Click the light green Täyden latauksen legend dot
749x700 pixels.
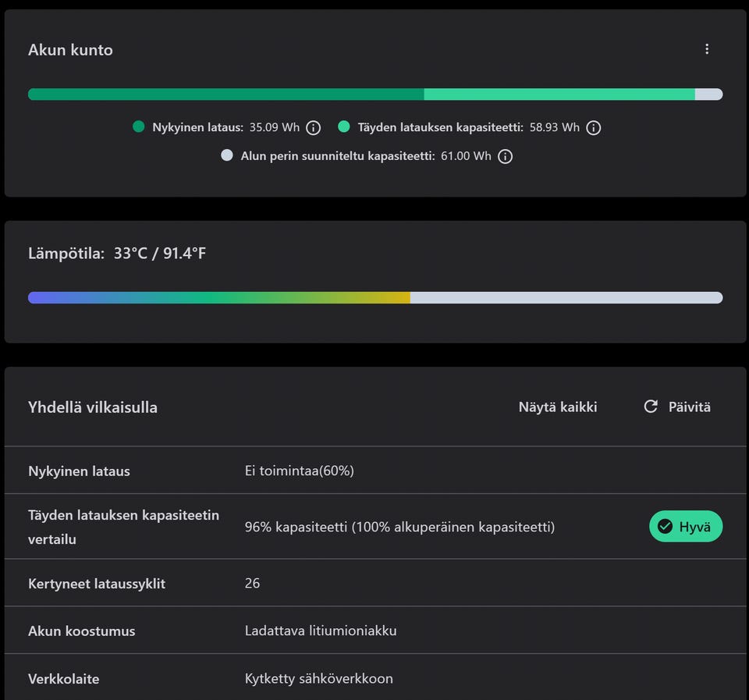tap(344, 126)
